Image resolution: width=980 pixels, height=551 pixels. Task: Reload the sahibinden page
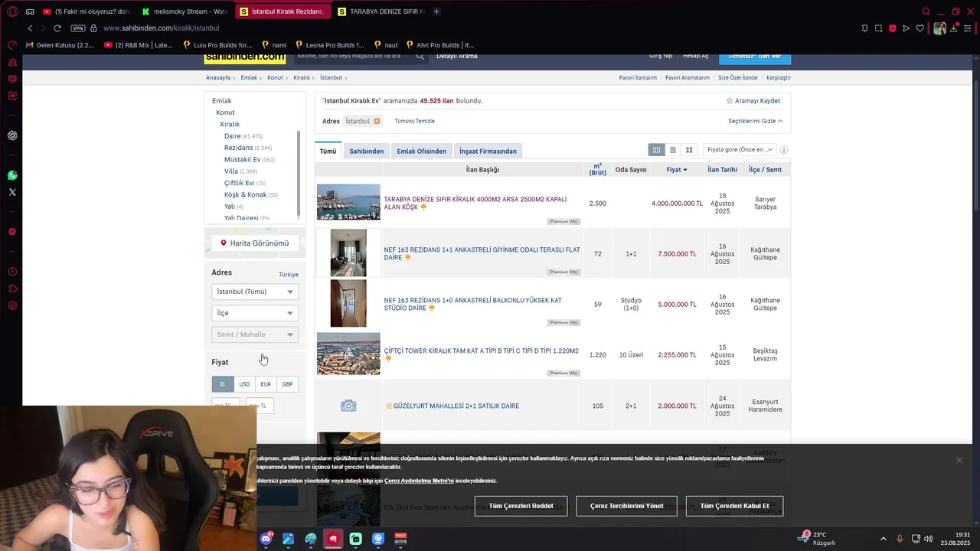pyautogui.click(x=57, y=28)
